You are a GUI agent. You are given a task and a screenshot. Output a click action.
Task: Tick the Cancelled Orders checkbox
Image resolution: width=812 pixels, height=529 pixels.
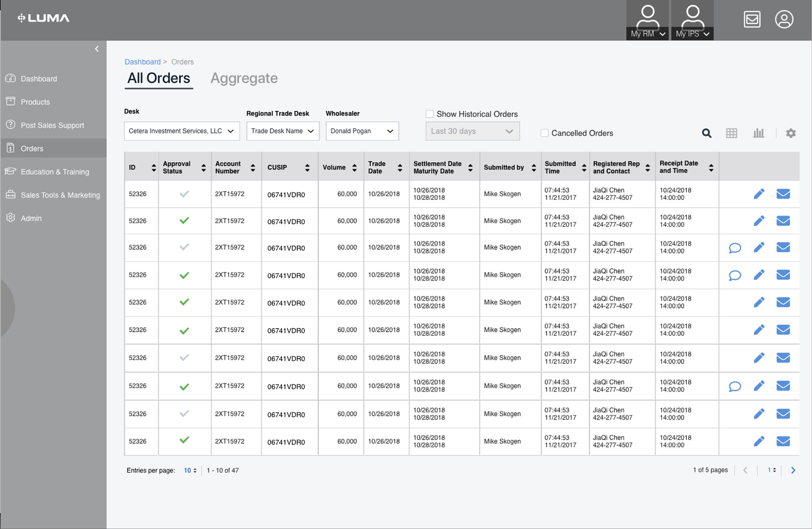[545, 133]
